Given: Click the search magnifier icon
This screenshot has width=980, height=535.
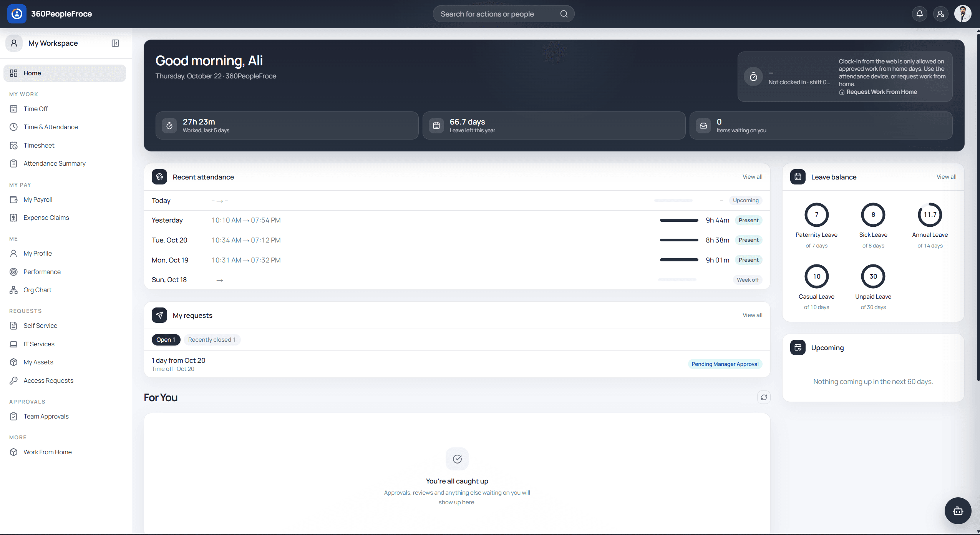Looking at the screenshot, I should (564, 14).
